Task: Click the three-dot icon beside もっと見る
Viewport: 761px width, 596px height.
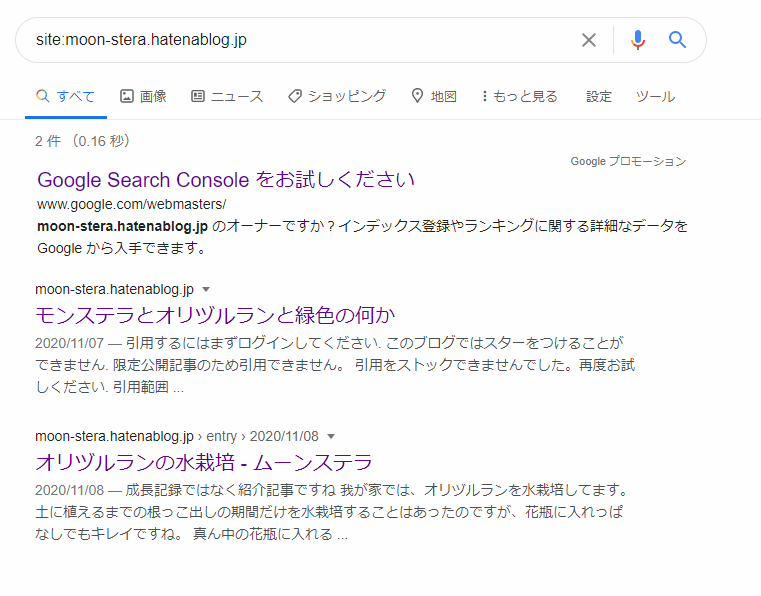Action: click(x=484, y=96)
